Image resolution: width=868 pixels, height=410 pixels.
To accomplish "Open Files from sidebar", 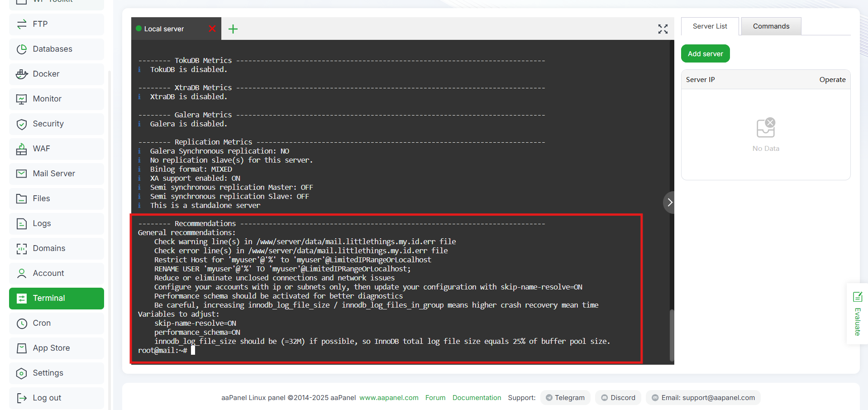I will click(57, 198).
